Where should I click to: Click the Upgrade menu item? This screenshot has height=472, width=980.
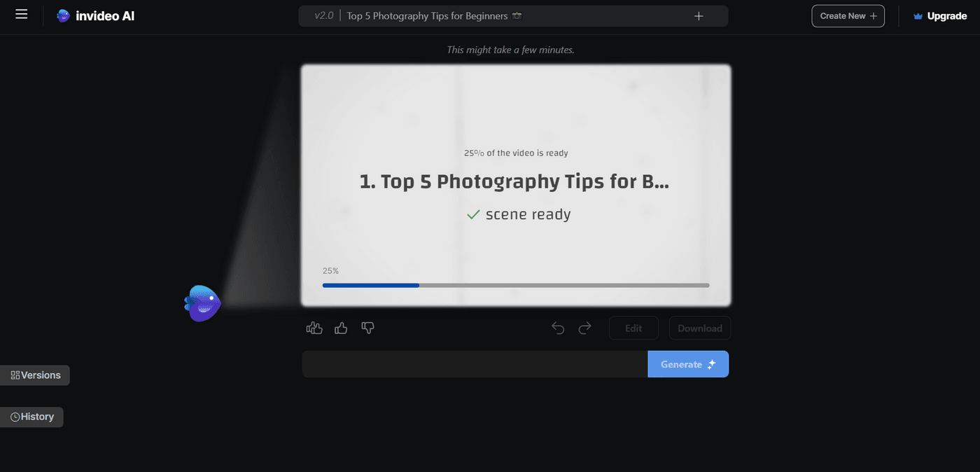[946, 15]
